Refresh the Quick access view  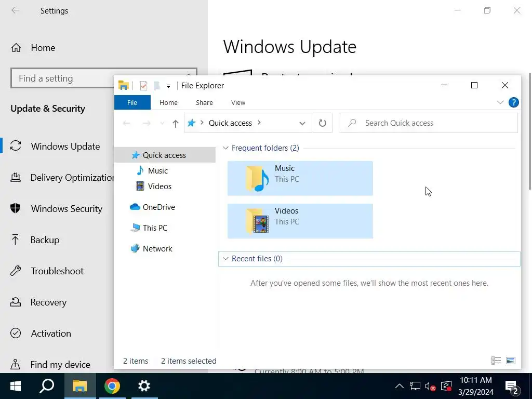point(323,123)
